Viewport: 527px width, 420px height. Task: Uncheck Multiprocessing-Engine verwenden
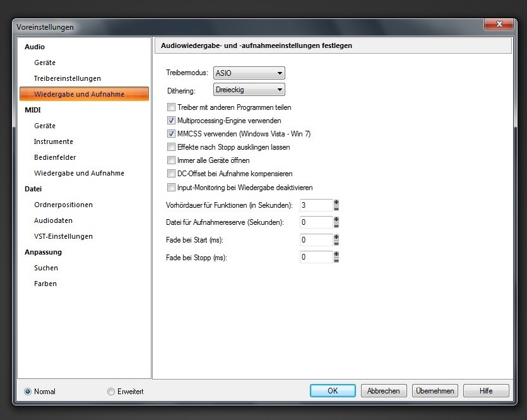pyautogui.click(x=171, y=121)
